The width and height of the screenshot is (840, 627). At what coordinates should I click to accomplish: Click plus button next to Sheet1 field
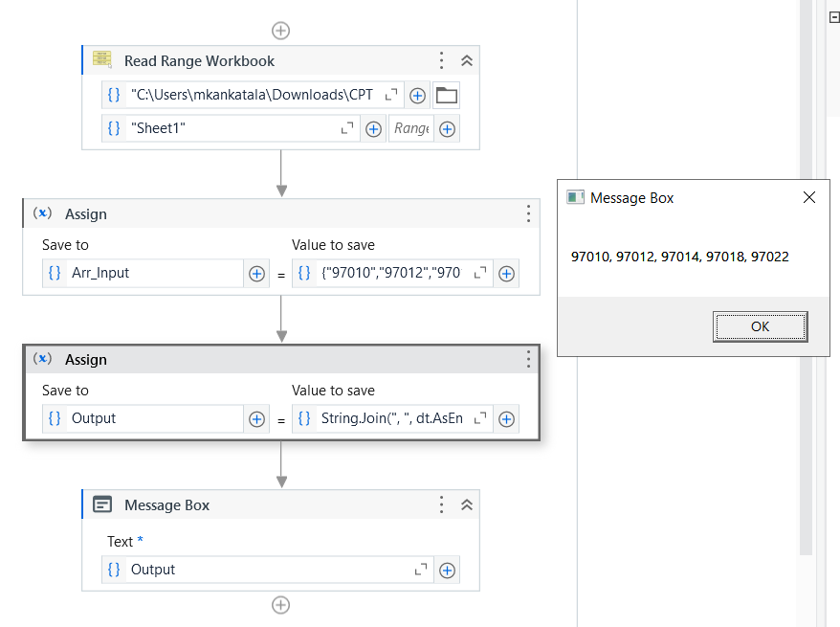pyautogui.click(x=374, y=128)
